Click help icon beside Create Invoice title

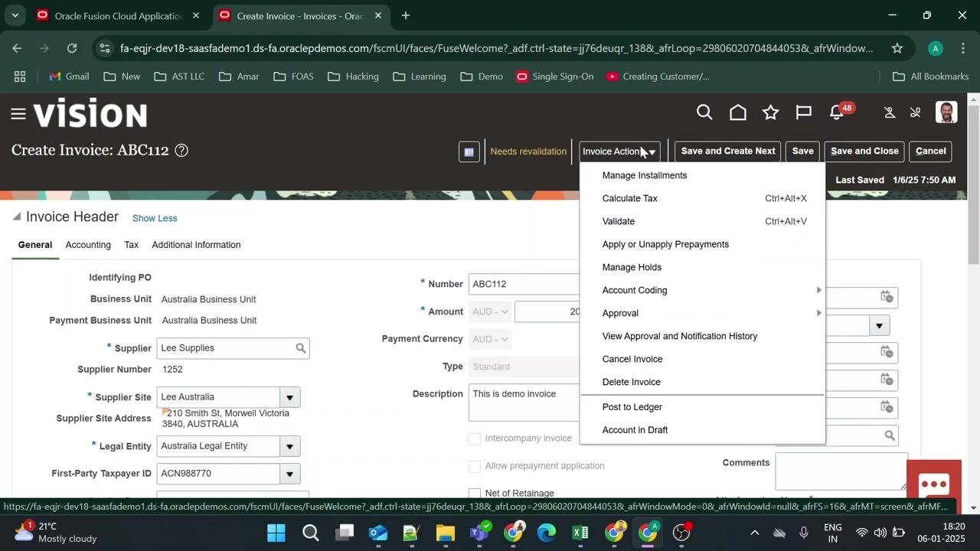(x=181, y=151)
